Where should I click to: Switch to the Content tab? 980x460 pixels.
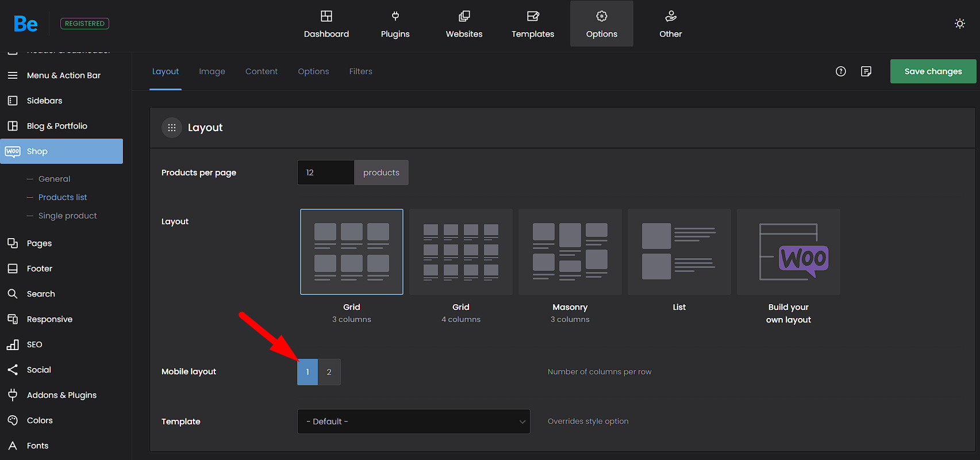coord(262,71)
